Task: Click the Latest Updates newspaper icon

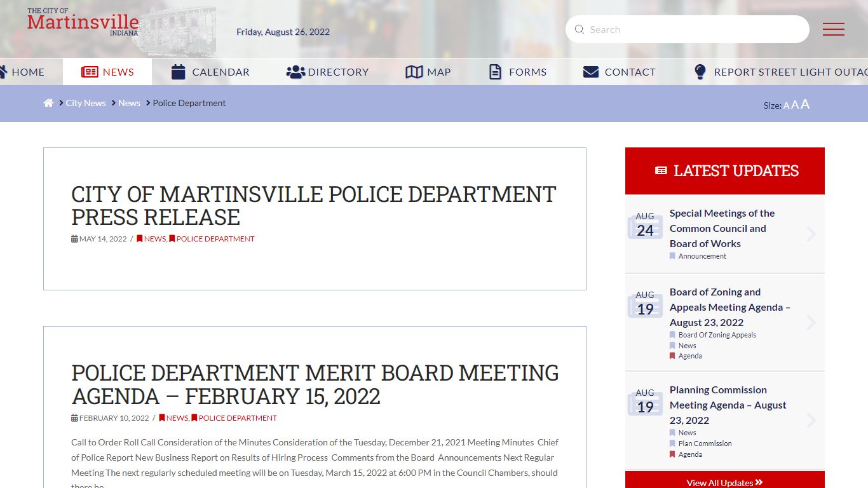Action: [x=661, y=171]
